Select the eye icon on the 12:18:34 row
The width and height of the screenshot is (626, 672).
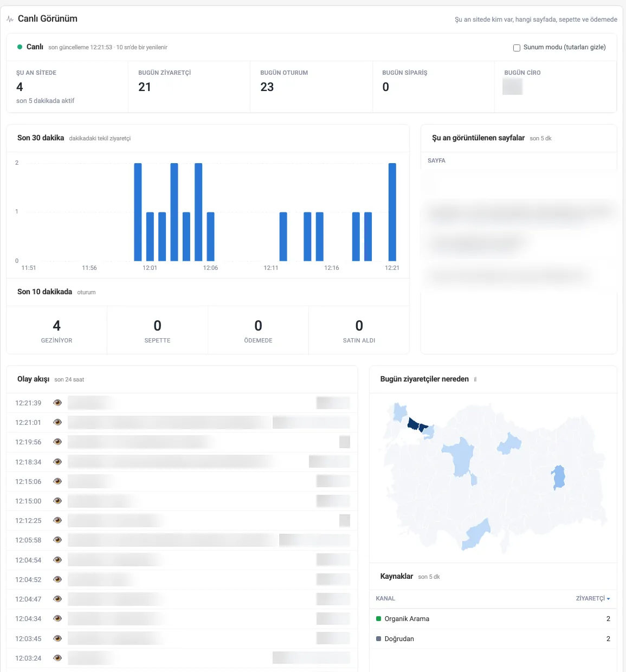[x=57, y=462]
